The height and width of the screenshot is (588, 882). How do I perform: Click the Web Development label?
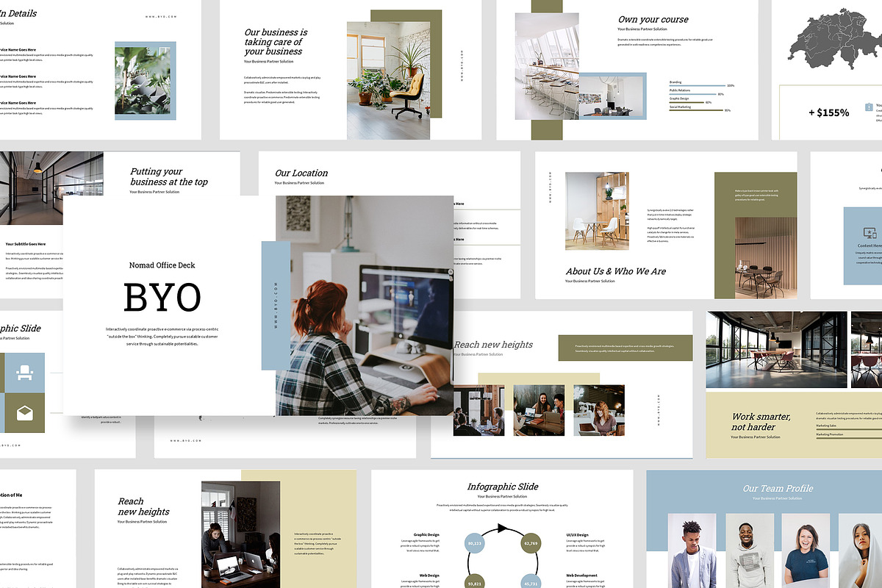pyautogui.click(x=581, y=576)
